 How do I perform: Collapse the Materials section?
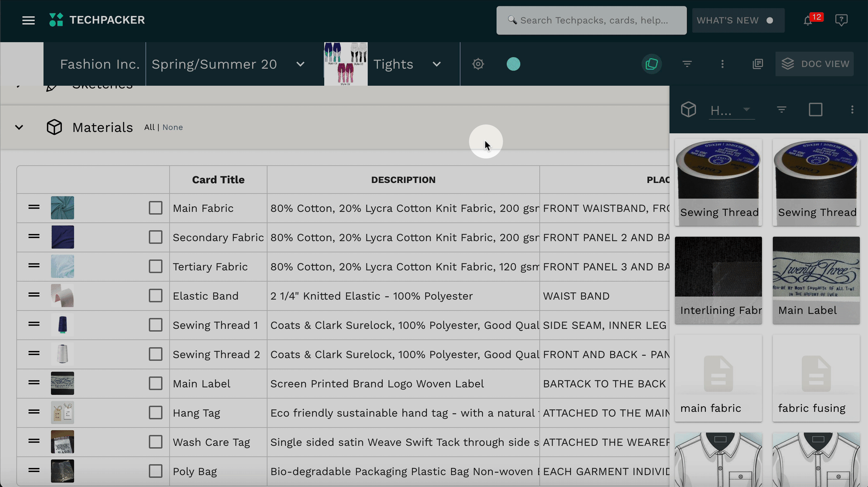click(x=19, y=127)
